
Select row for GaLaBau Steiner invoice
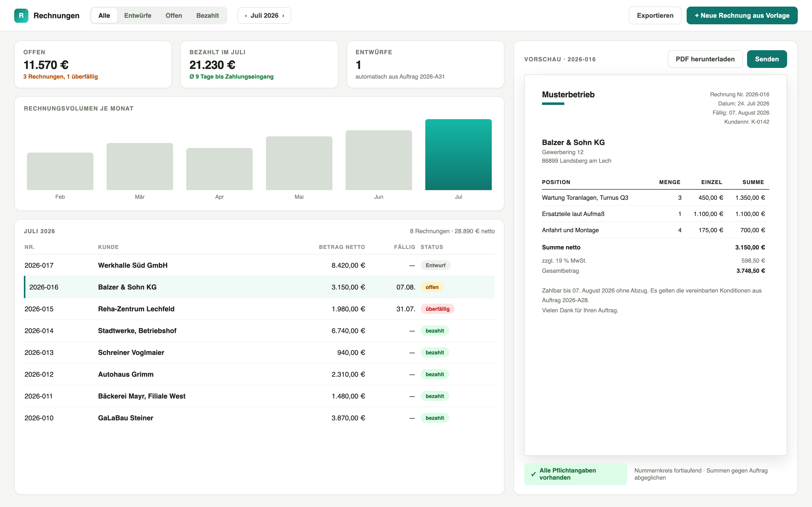[x=259, y=418]
